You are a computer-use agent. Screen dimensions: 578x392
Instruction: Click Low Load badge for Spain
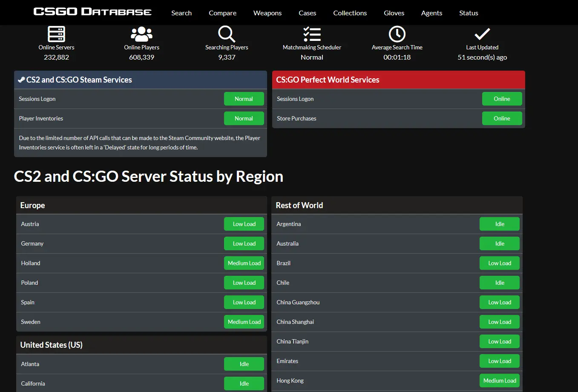tap(244, 302)
